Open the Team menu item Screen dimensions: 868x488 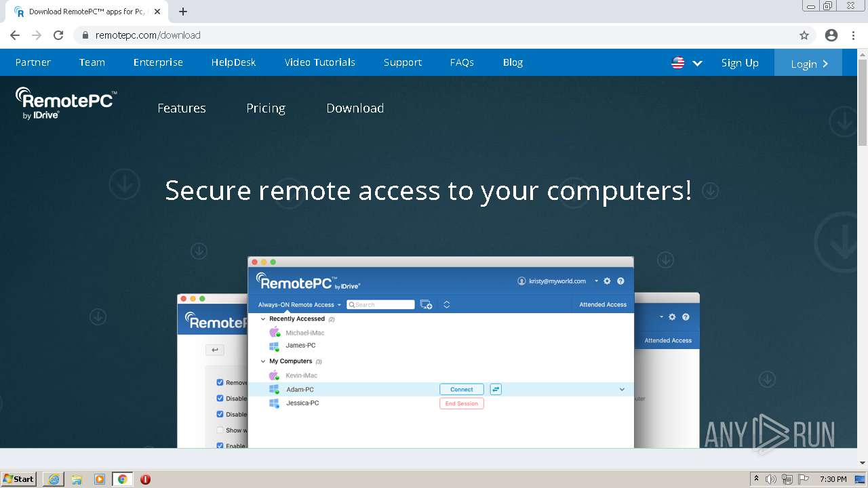pos(92,62)
